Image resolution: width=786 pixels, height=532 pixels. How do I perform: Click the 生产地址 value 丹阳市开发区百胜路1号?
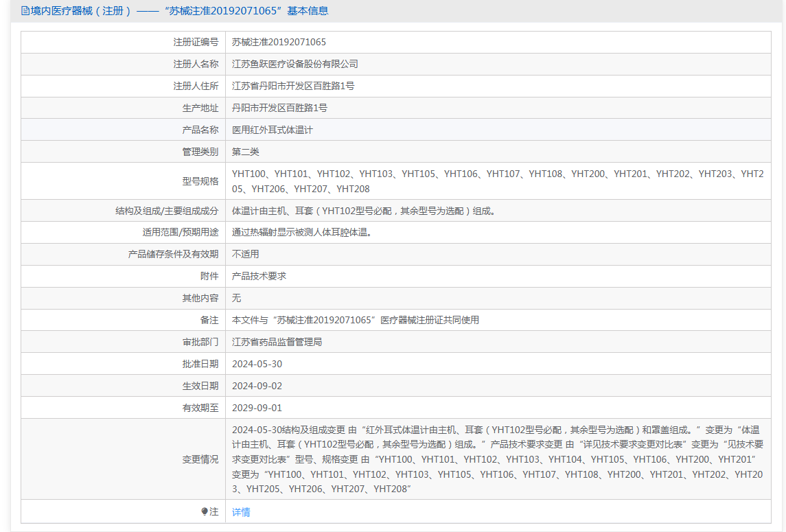279,108
